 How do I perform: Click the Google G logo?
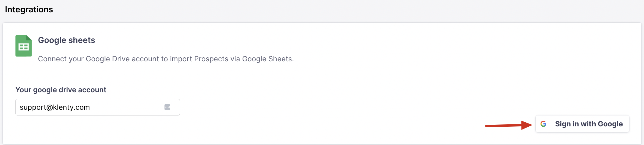(x=543, y=124)
